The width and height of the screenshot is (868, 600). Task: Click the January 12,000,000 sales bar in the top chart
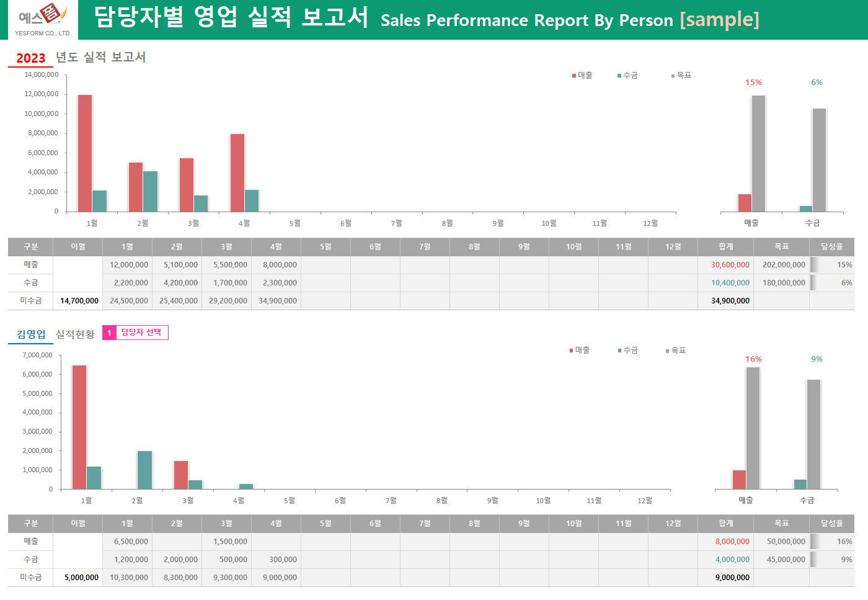pyautogui.click(x=85, y=153)
